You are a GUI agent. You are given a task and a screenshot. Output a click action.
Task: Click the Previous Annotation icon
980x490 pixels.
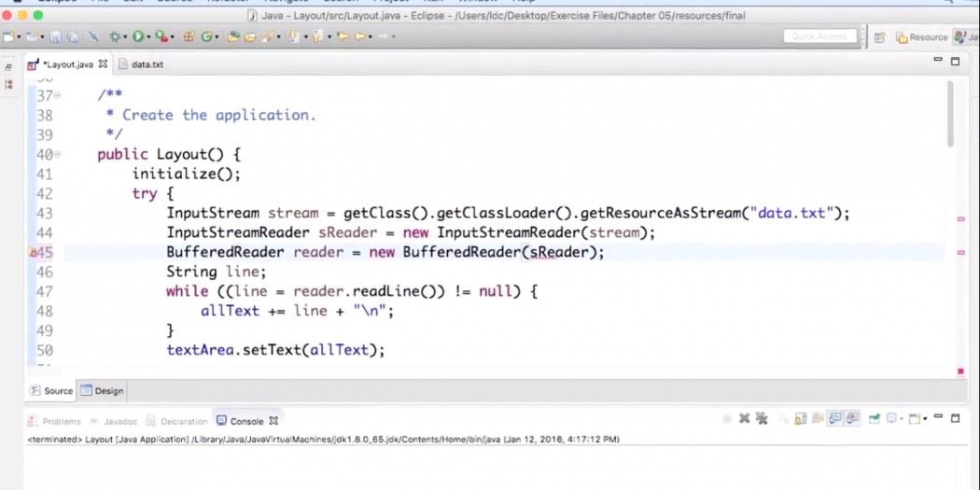317,37
